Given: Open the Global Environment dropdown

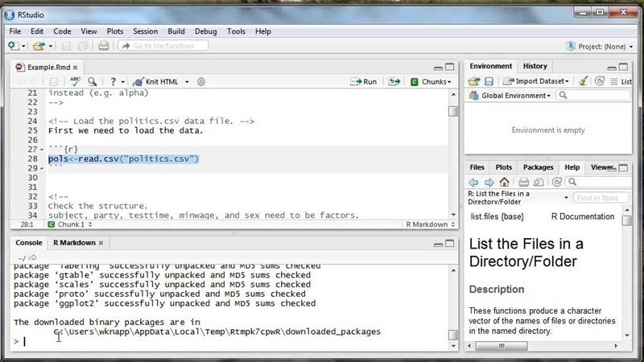Looking at the screenshot, I should [x=510, y=96].
